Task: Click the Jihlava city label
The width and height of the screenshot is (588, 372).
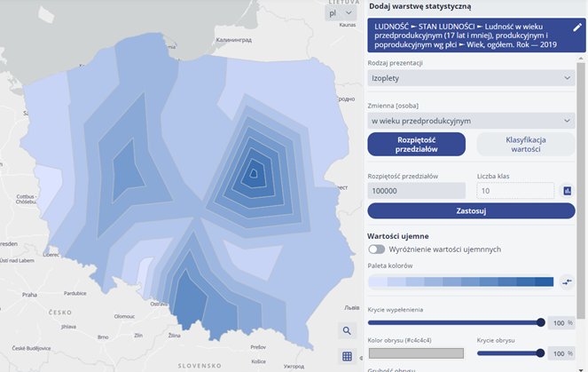Action: point(68,327)
